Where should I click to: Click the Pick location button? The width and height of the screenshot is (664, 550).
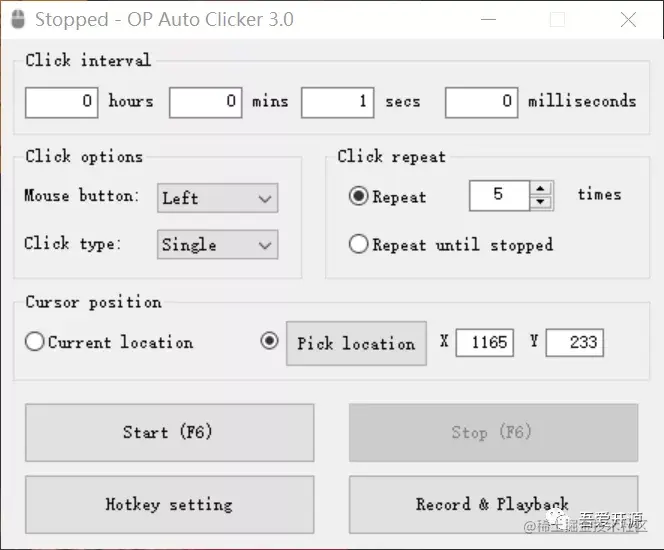pos(357,343)
